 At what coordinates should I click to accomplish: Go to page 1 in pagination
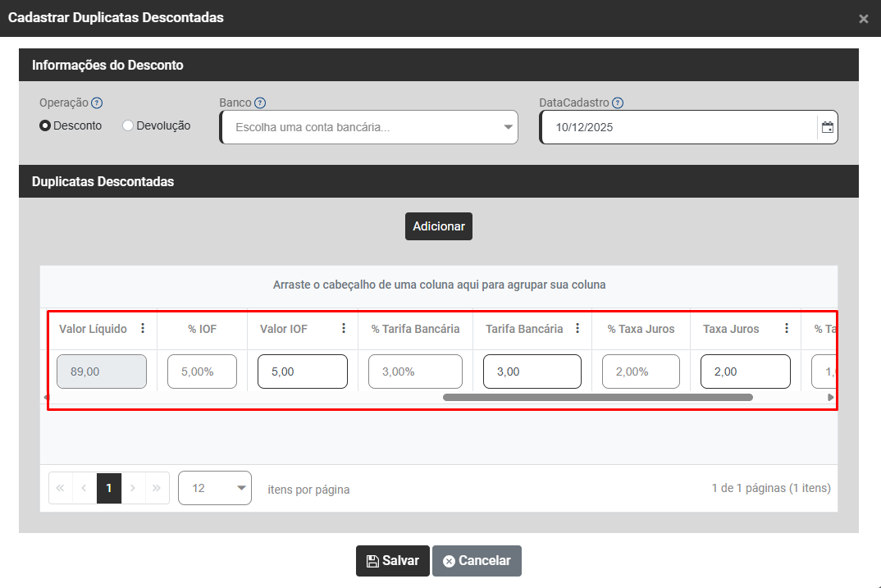pyautogui.click(x=108, y=488)
